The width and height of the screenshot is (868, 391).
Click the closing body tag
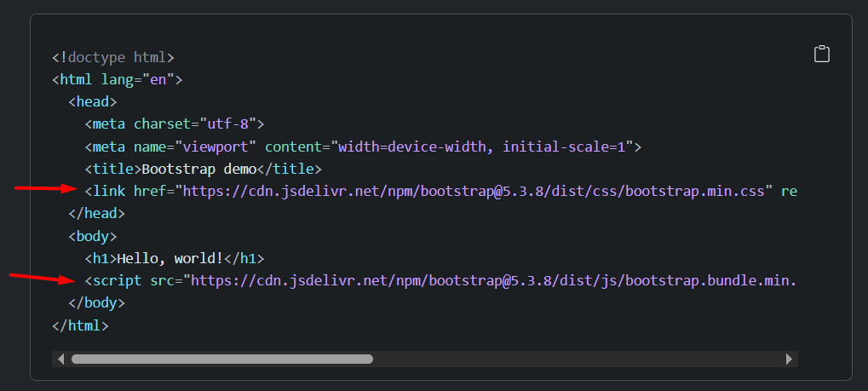point(96,302)
